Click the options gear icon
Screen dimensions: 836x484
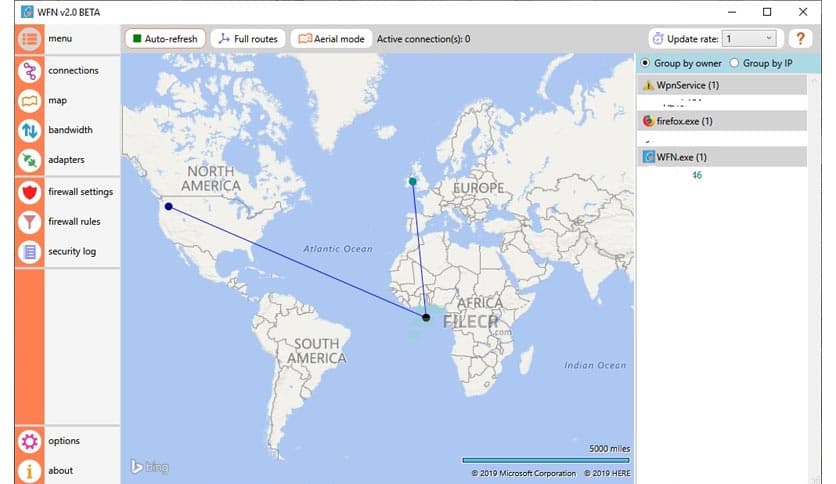[x=29, y=441]
